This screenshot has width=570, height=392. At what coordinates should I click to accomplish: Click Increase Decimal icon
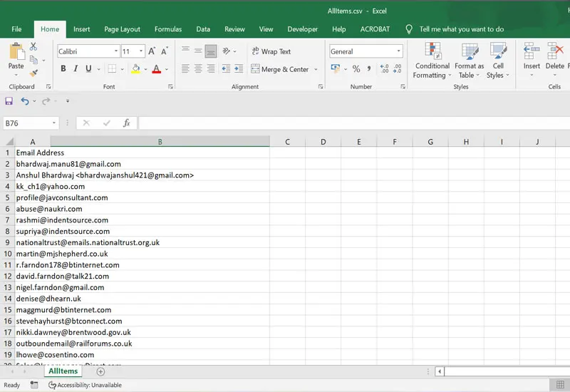(x=384, y=68)
